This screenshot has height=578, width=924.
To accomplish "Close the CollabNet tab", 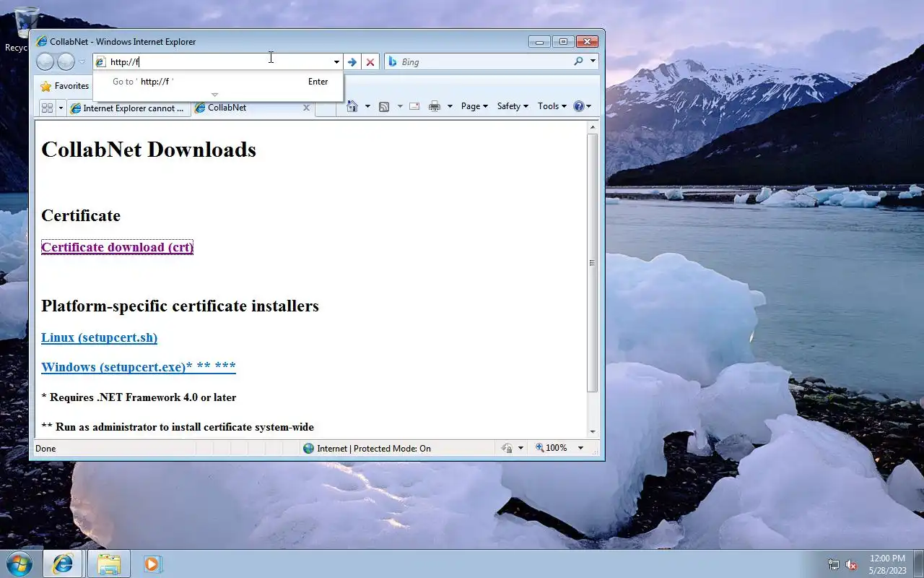I will point(306,108).
